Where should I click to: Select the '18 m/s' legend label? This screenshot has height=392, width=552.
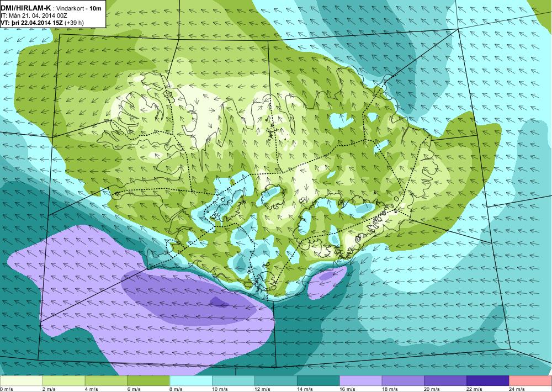[x=390, y=389]
